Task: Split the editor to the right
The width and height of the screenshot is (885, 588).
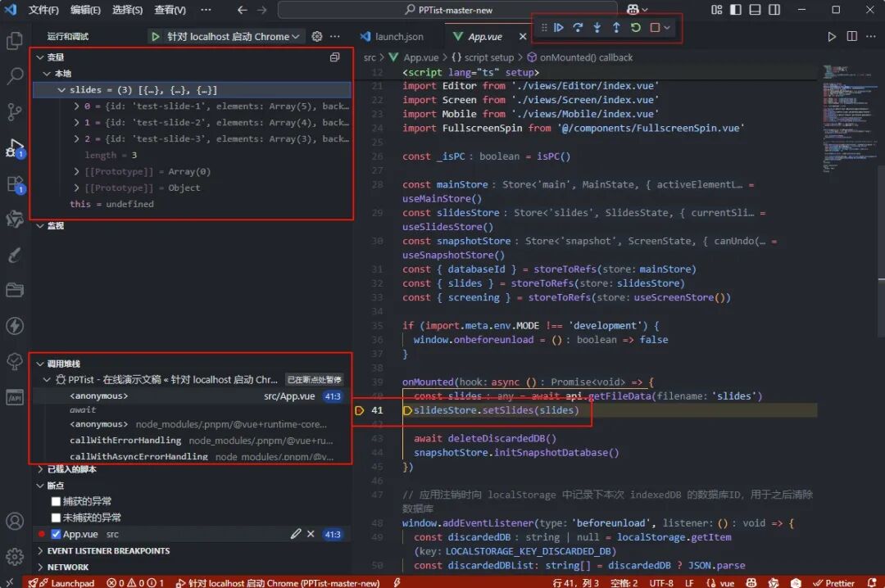Action: pyautogui.click(x=852, y=36)
